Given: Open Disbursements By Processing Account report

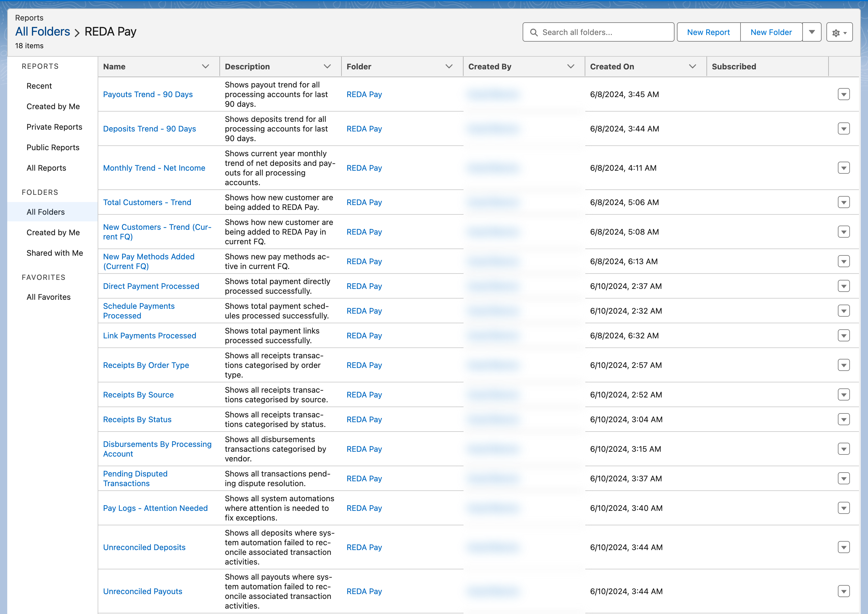Looking at the screenshot, I should [157, 449].
